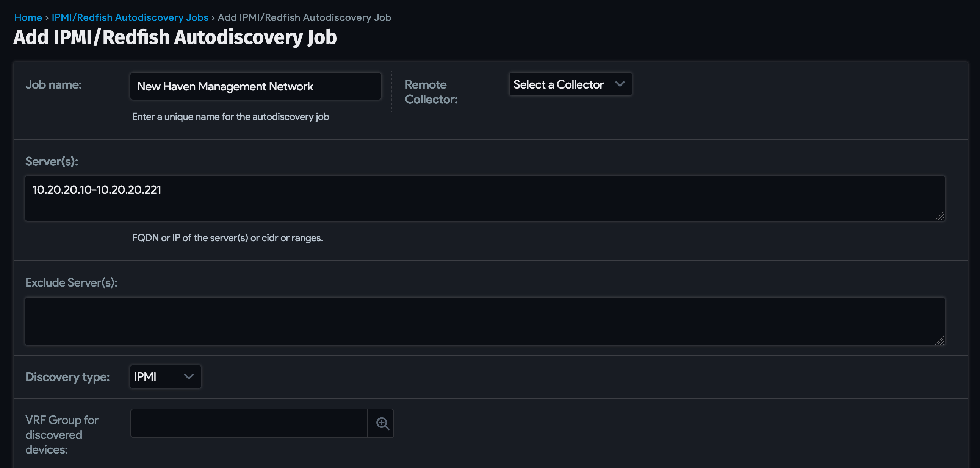The image size is (980, 468).
Task: Expand the Discovery type selector showing IPMI
Action: point(165,377)
